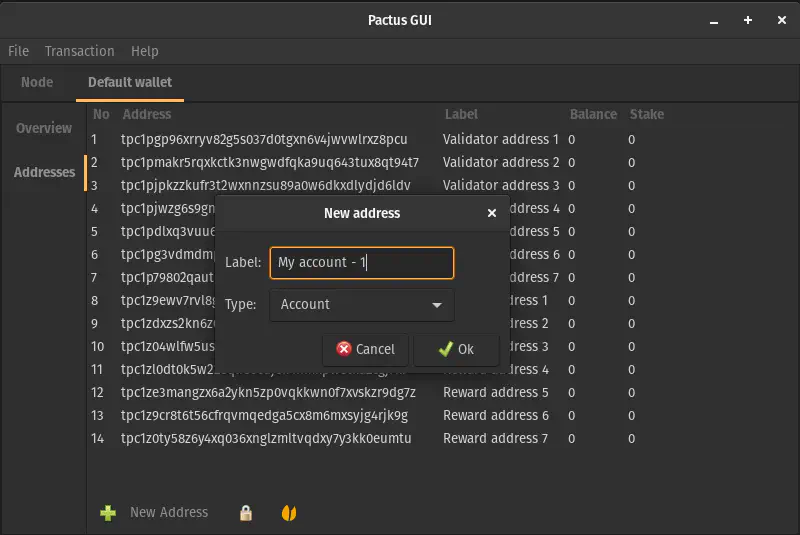
Task: Click the No column header
Action: [101, 114]
